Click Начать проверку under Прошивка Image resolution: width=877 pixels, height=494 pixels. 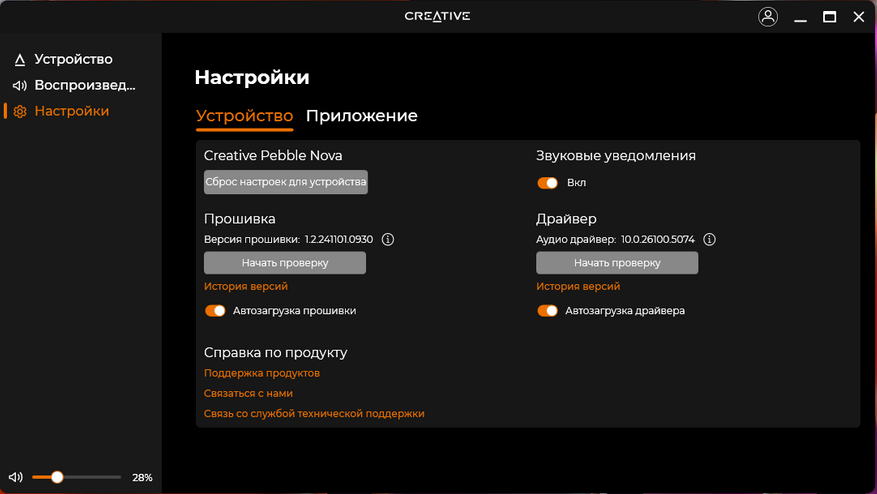coord(285,263)
